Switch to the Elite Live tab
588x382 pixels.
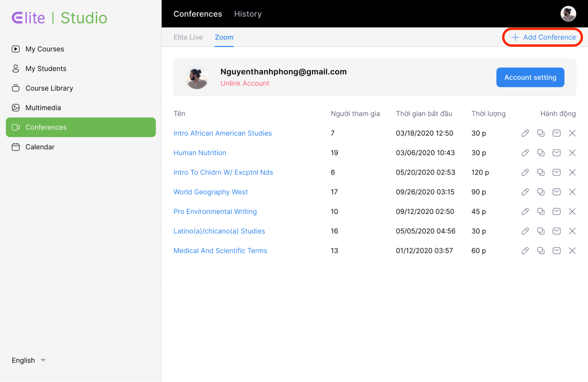click(188, 37)
